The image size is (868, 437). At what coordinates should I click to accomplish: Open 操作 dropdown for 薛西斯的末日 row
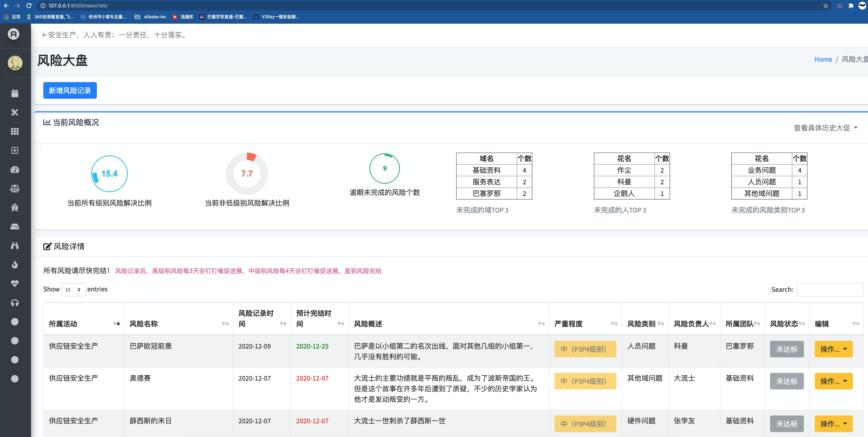coord(833,424)
